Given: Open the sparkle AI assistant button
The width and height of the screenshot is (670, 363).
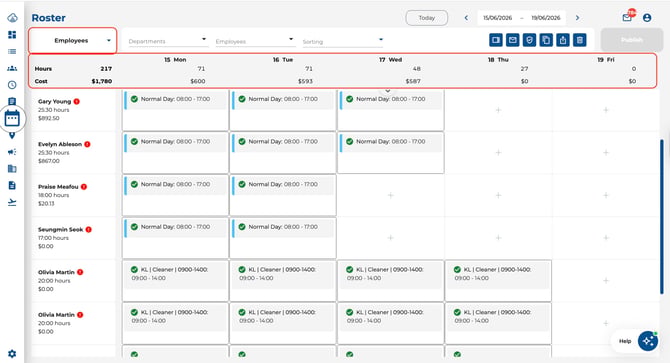Looking at the screenshot, I should [x=648, y=341].
